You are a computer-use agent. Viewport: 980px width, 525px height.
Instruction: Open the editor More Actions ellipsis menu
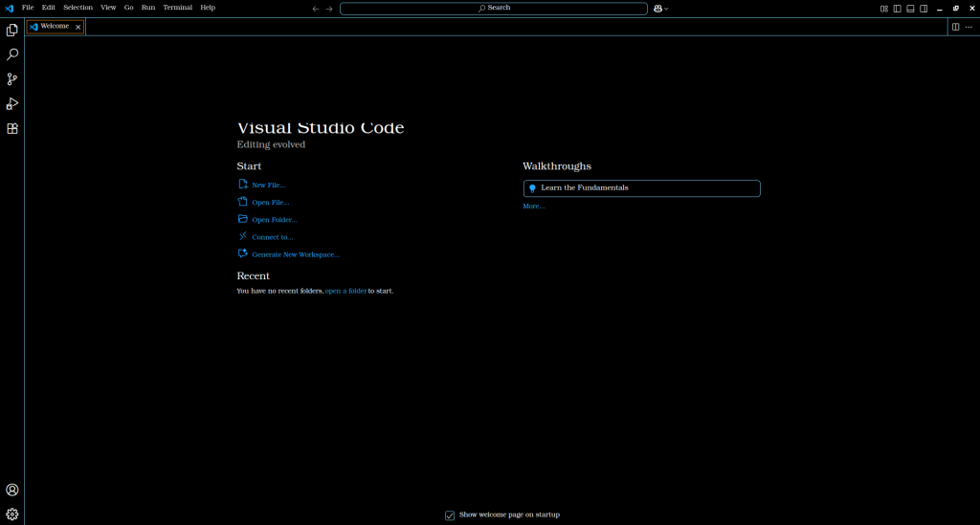pyautogui.click(x=969, y=27)
